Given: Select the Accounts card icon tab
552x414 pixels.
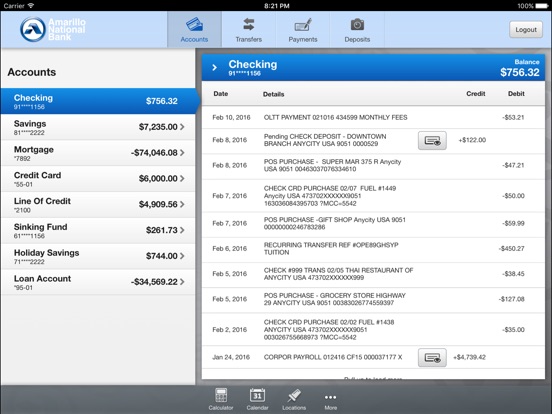Looking at the screenshot, I should (194, 25).
